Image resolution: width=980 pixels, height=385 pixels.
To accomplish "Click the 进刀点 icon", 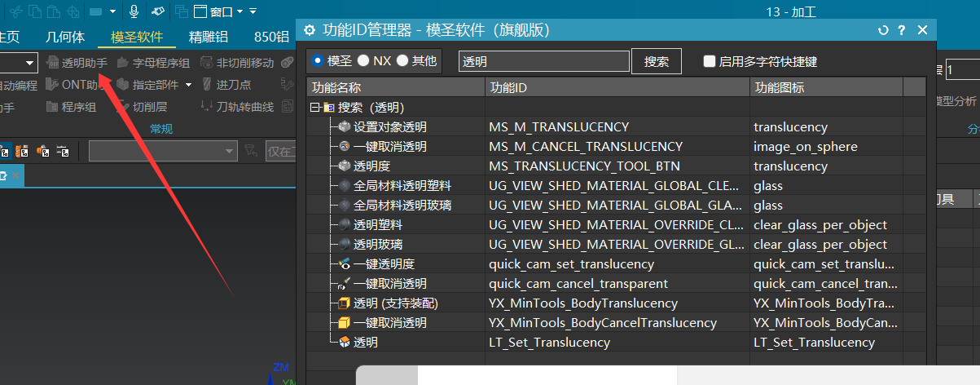I will [x=207, y=84].
